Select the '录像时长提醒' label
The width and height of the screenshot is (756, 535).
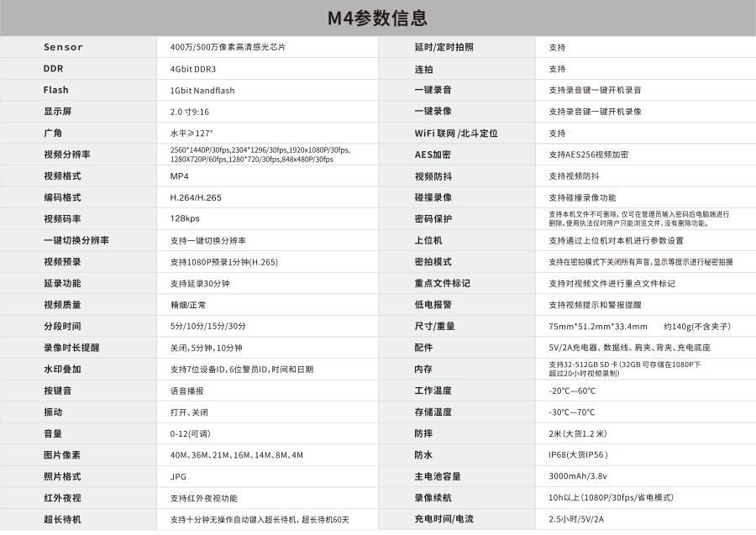71,348
